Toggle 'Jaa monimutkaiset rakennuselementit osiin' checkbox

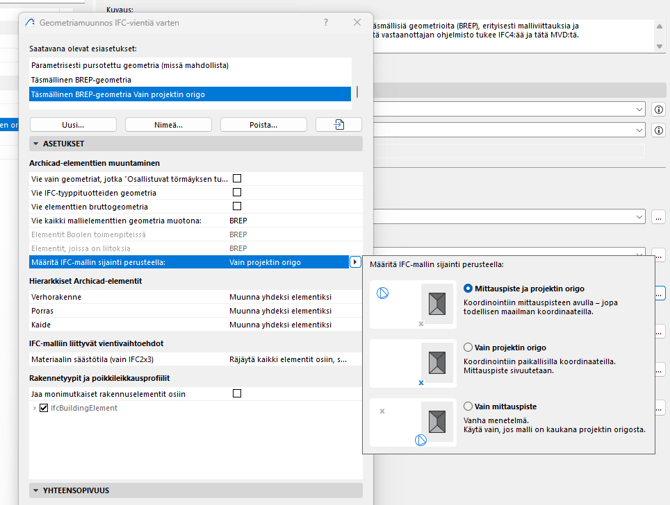[237, 394]
